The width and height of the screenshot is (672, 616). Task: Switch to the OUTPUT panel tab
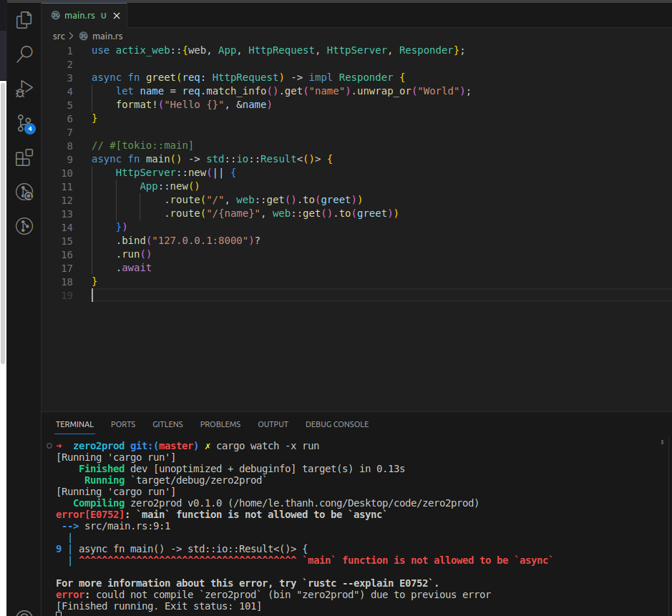(273, 424)
